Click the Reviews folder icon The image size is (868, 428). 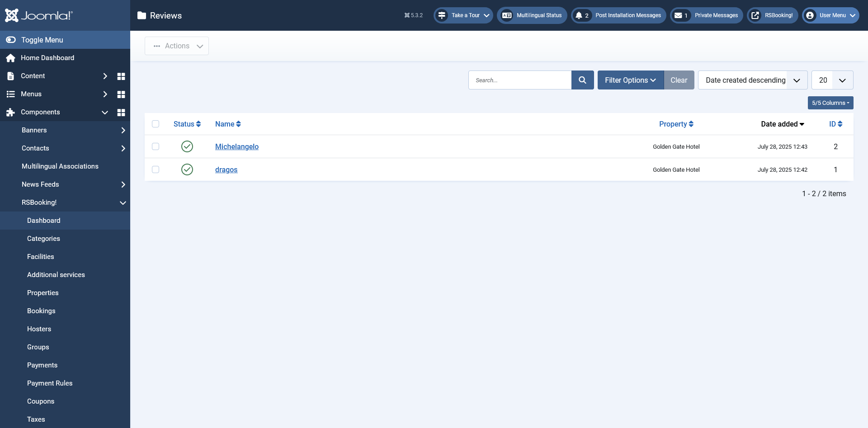click(142, 15)
